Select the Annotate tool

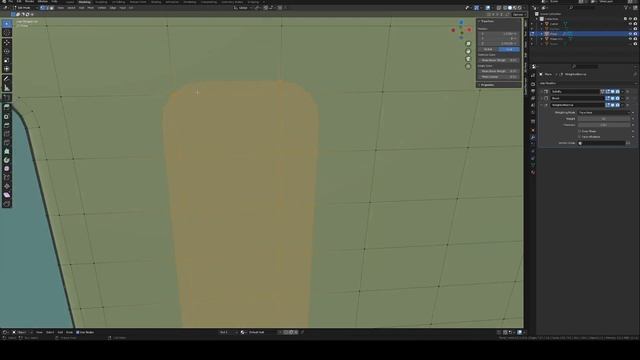[7, 79]
